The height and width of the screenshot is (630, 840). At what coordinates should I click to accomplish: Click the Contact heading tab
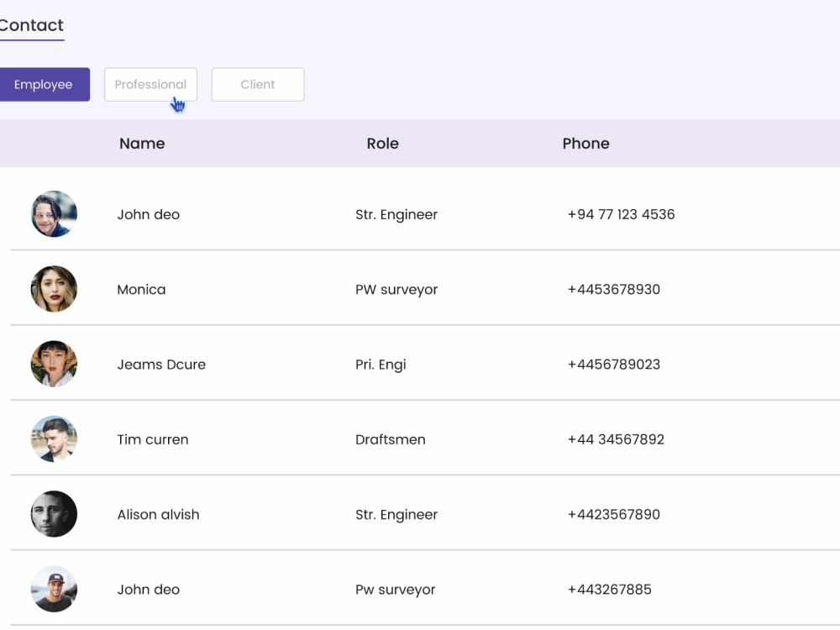[31, 25]
